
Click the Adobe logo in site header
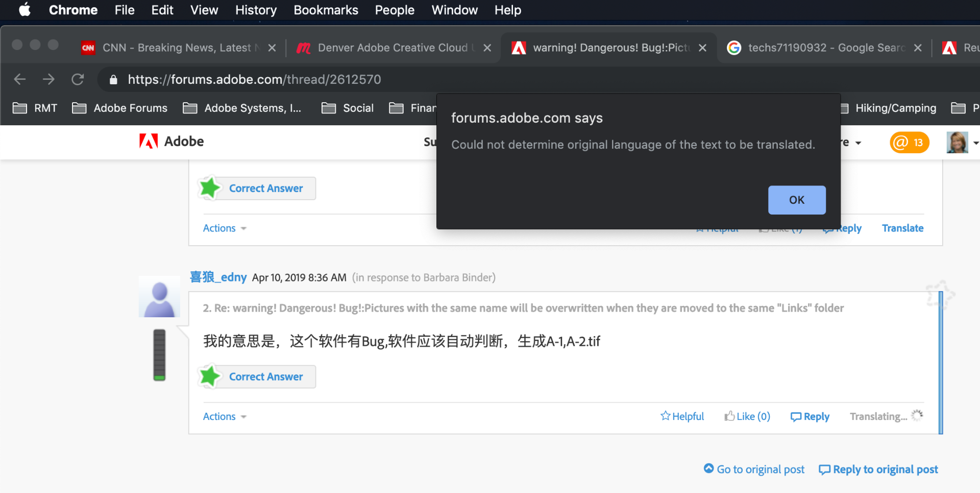171,141
